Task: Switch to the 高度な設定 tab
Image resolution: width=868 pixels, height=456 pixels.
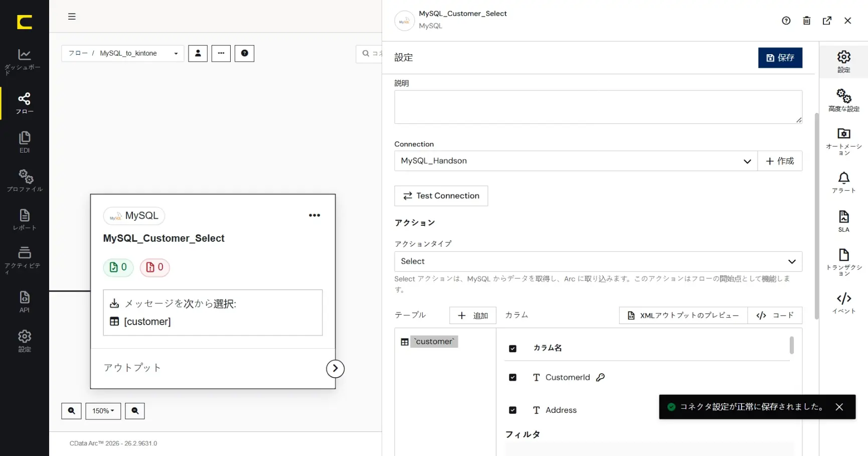Action: pyautogui.click(x=844, y=100)
